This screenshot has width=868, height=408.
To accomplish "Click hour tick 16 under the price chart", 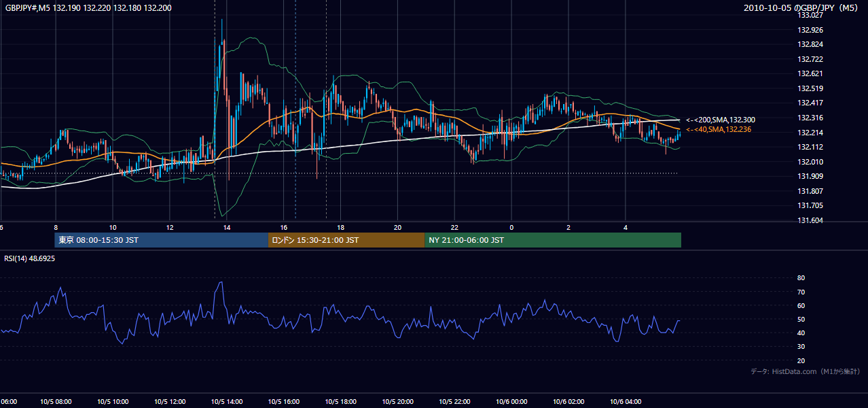I will point(284,227).
